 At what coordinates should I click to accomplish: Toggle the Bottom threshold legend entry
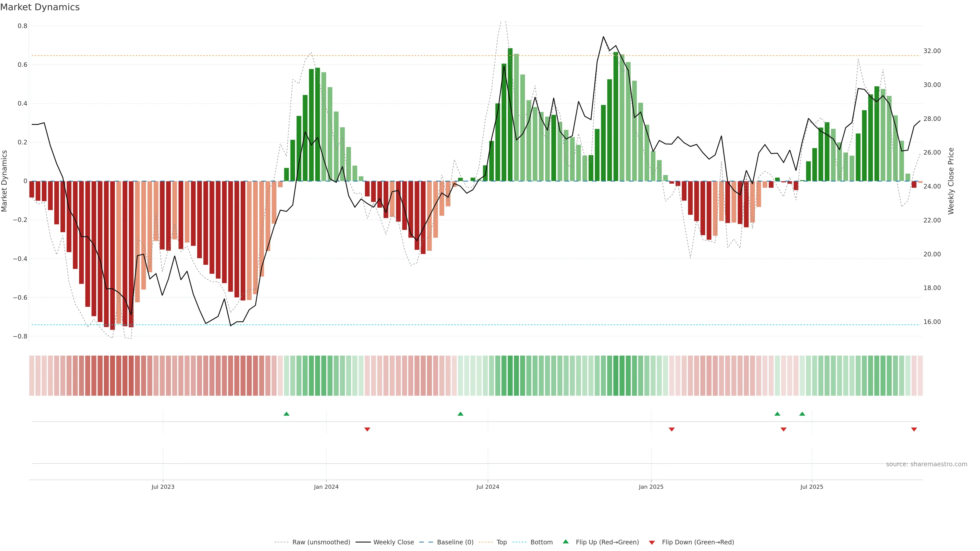point(541,542)
